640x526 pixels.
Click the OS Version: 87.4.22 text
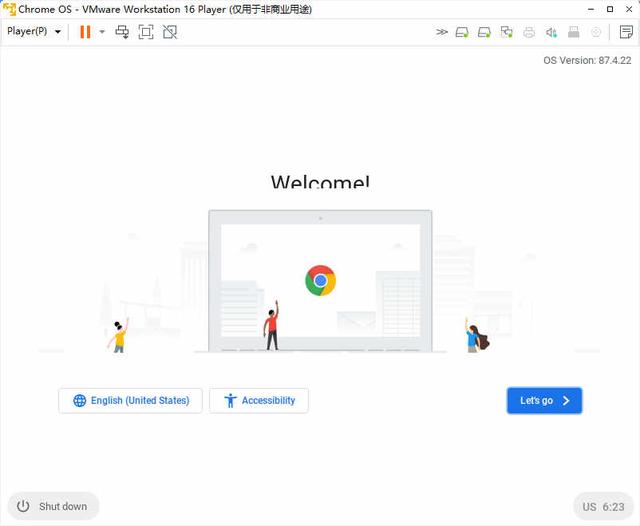(587, 60)
